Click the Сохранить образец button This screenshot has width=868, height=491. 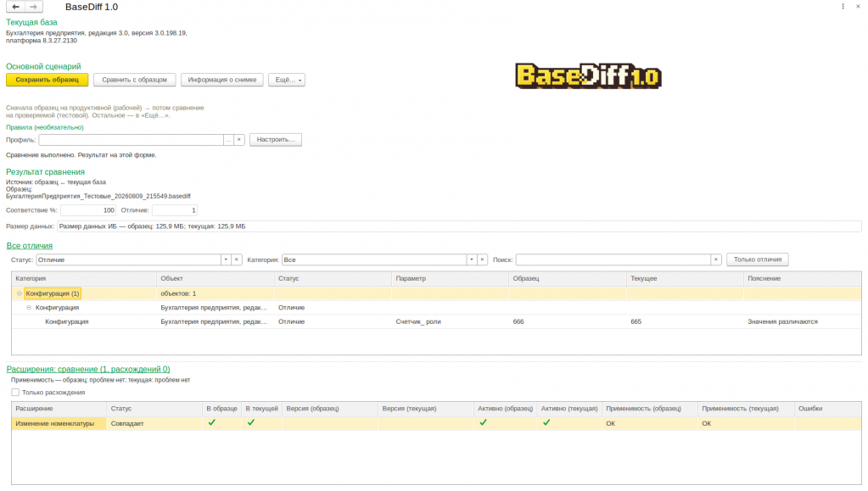tap(47, 80)
